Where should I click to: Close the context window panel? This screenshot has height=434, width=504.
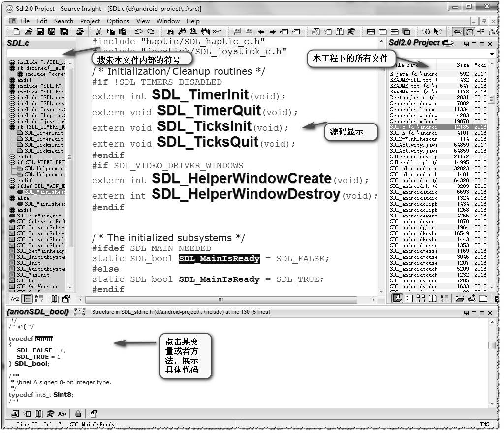click(490, 313)
